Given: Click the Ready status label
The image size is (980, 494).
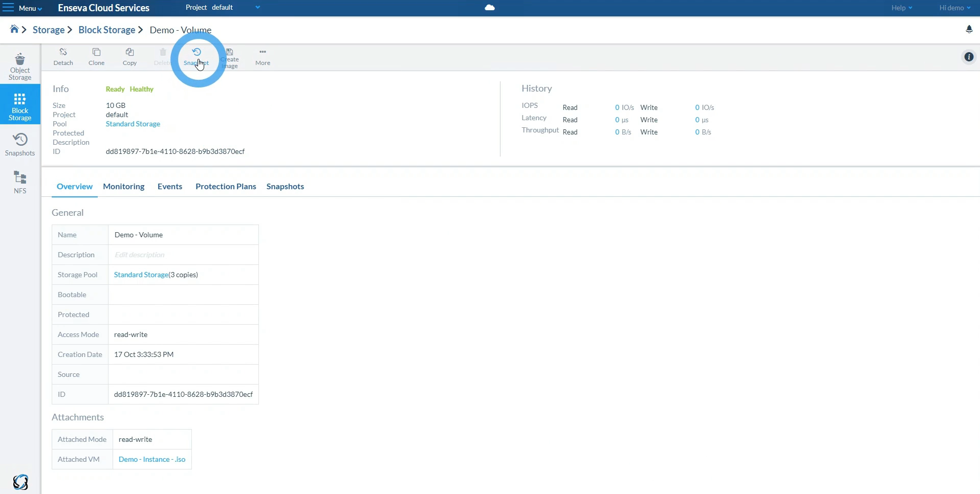Looking at the screenshot, I should pos(115,89).
